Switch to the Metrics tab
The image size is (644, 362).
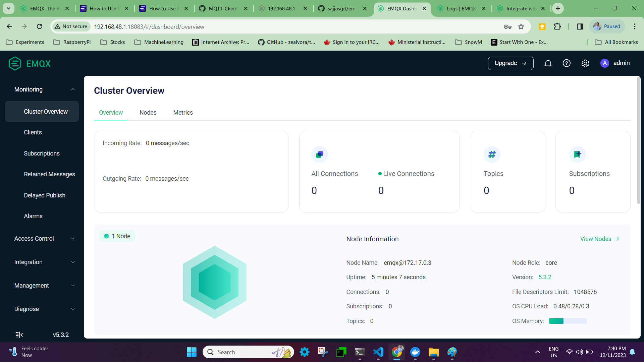(x=183, y=113)
